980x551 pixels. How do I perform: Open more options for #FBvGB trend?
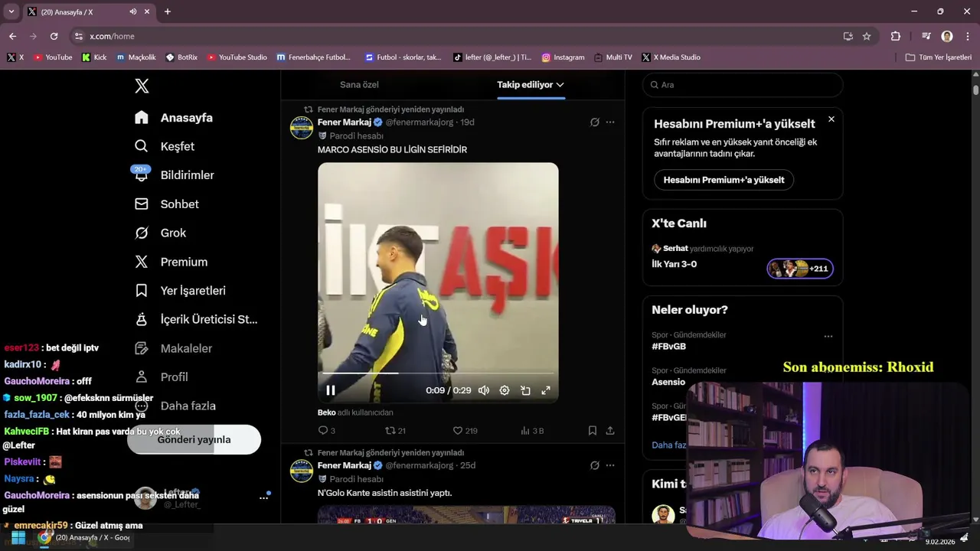(828, 336)
